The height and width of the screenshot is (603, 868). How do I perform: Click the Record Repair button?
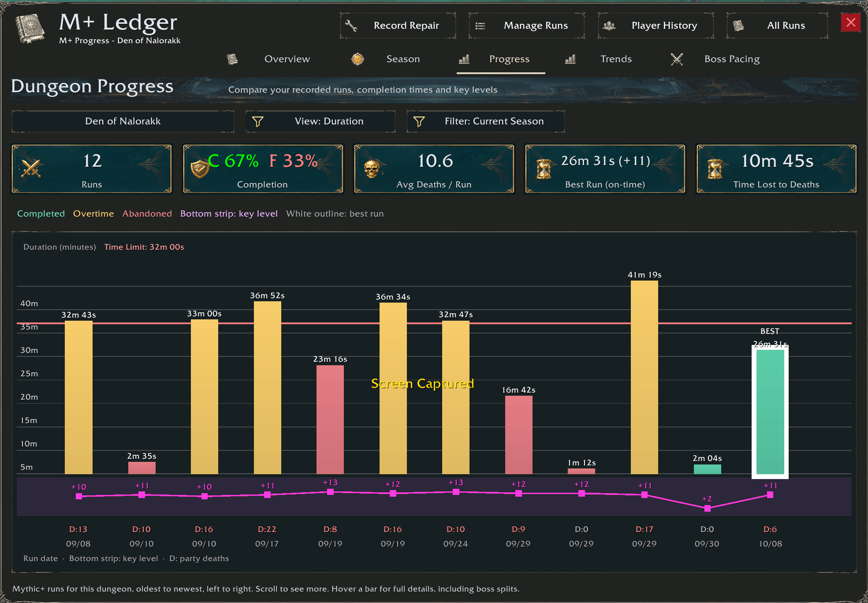(398, 26)
